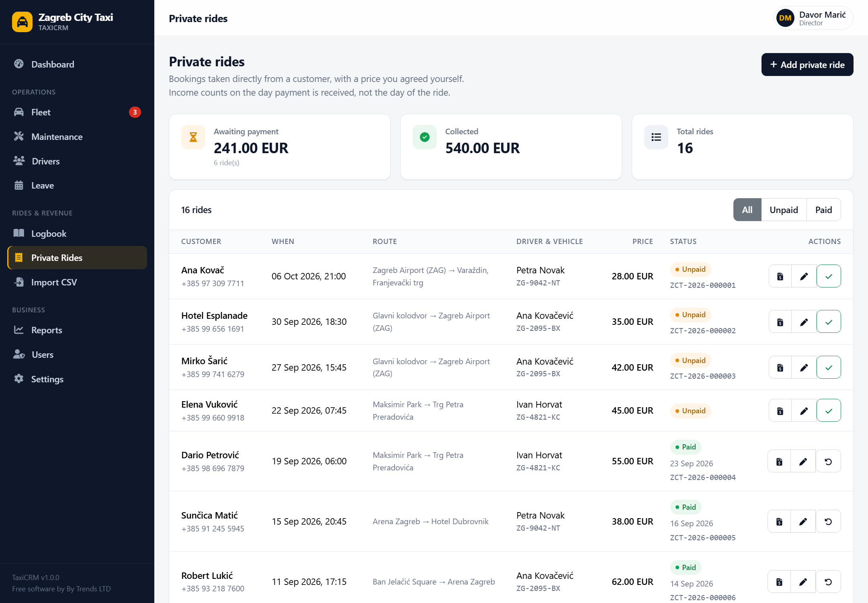The width and height of the screenshot is (868, 603).
Task: Edit Robert Lukić ride with pencil icon
Action: (803, 582)
